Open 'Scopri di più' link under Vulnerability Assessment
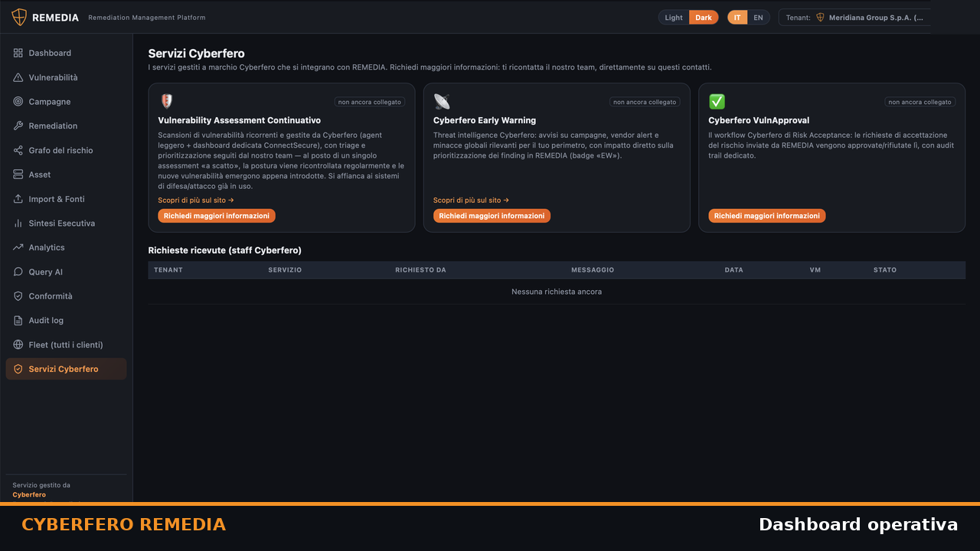This screenshot has width=980, height=551. pos(196,201)
